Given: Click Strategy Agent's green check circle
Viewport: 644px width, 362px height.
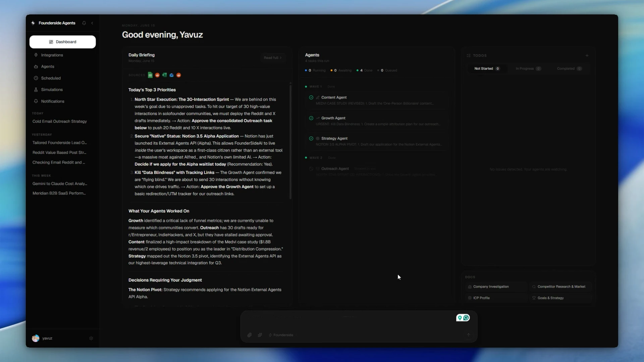Looking at the screenshot, I should pyautogui.click(x=311, y=138).
